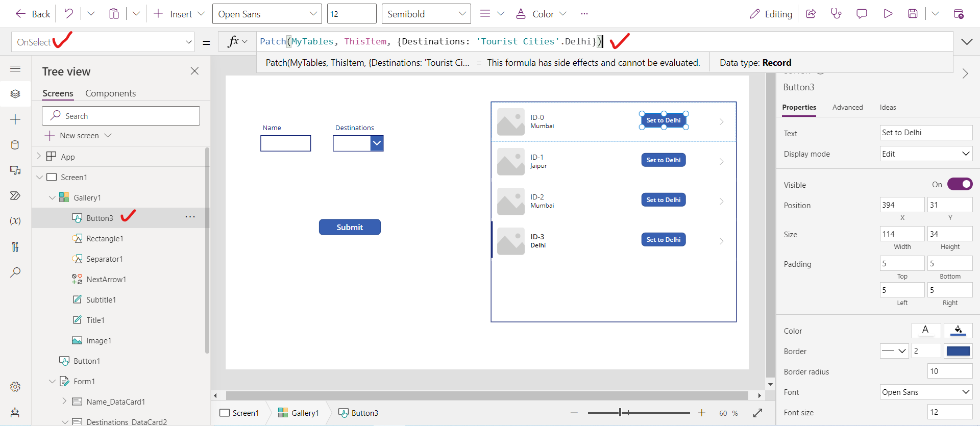This screenshot has width=980, height=426.
Task: Open the App checker stethoscope icon
Action: coord(836,14)
